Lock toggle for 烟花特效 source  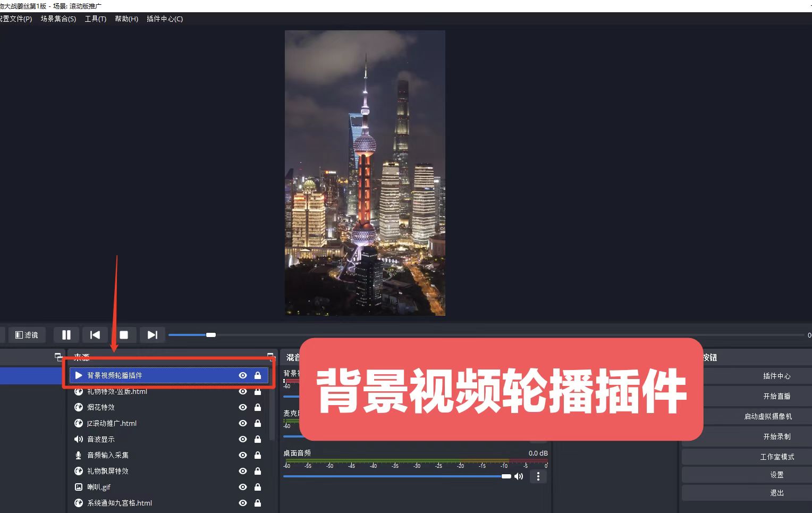pos(258,407)
